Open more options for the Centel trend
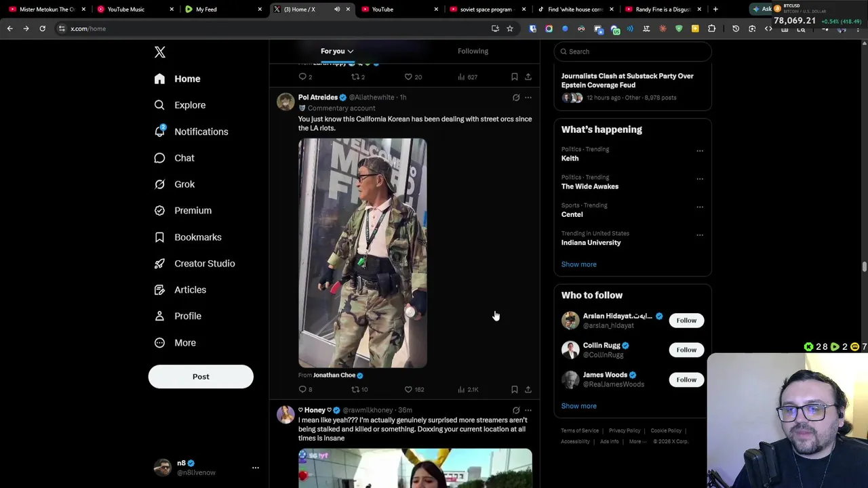The width and height of the screenshot is (868, 488). (700, 207)
